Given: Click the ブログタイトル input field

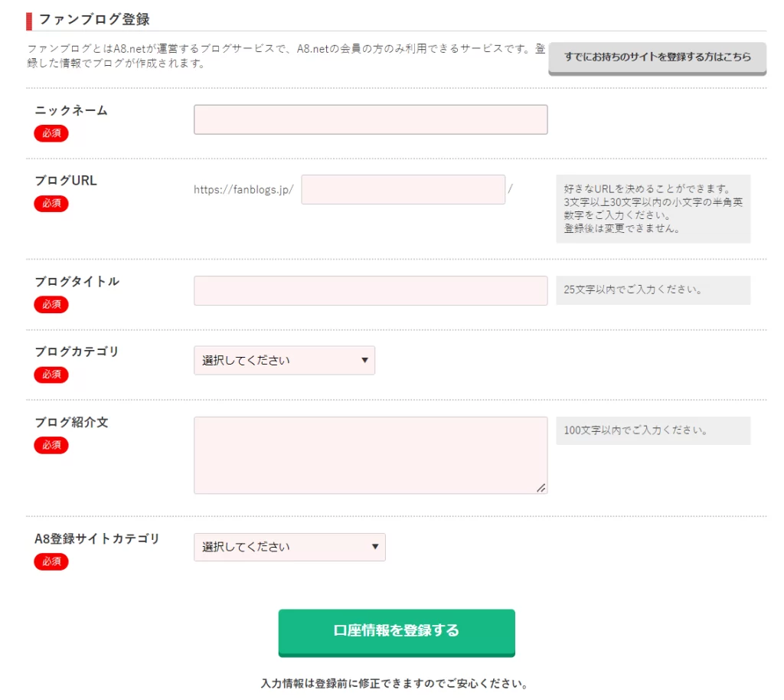Looking at the screenshot, I should click(371, 291).
